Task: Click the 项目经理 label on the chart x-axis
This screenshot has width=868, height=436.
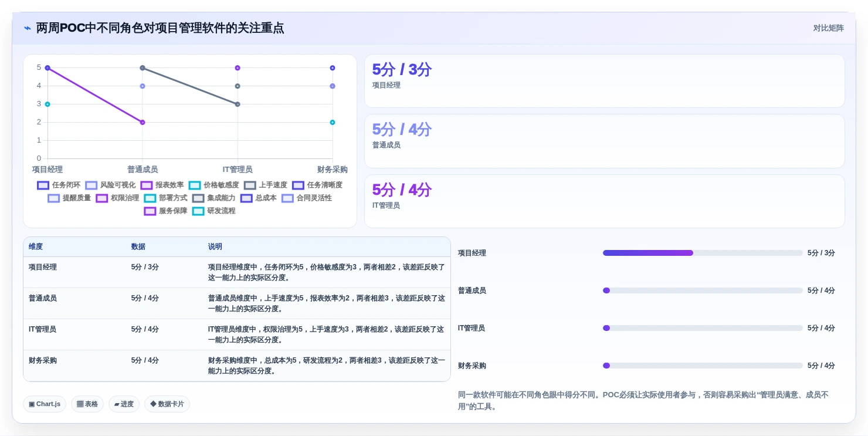Action: pyautogui.click(x=48, y=170)
